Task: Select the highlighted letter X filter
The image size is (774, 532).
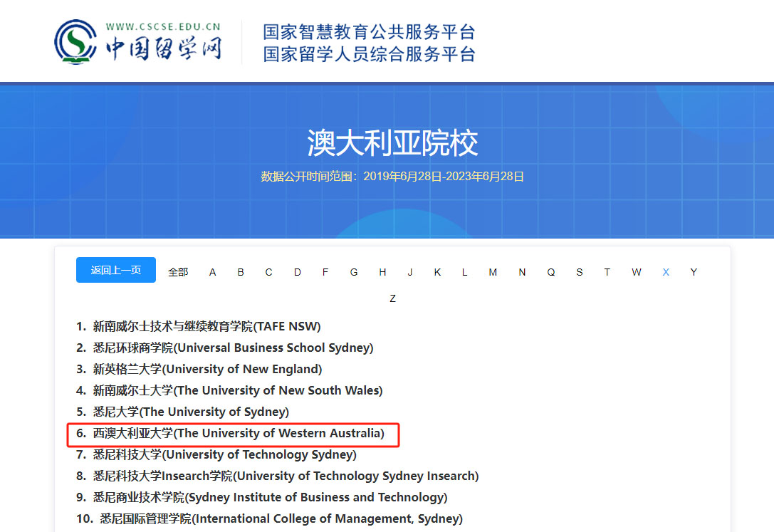Action: pyautogui.click(x=665, y=272)
